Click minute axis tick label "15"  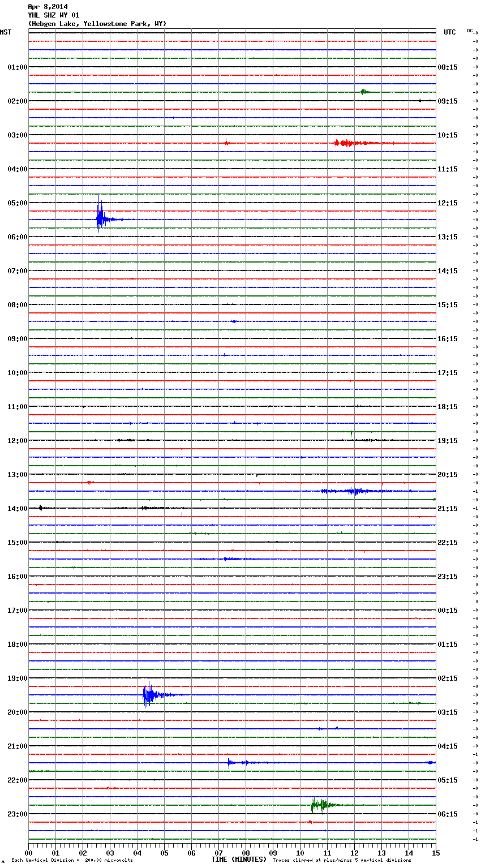436,853
